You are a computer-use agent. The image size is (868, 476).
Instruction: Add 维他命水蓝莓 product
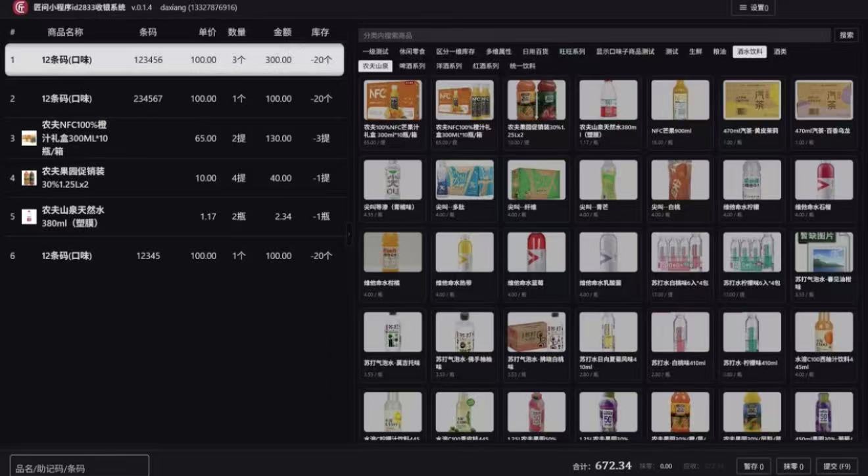point(537,266)
